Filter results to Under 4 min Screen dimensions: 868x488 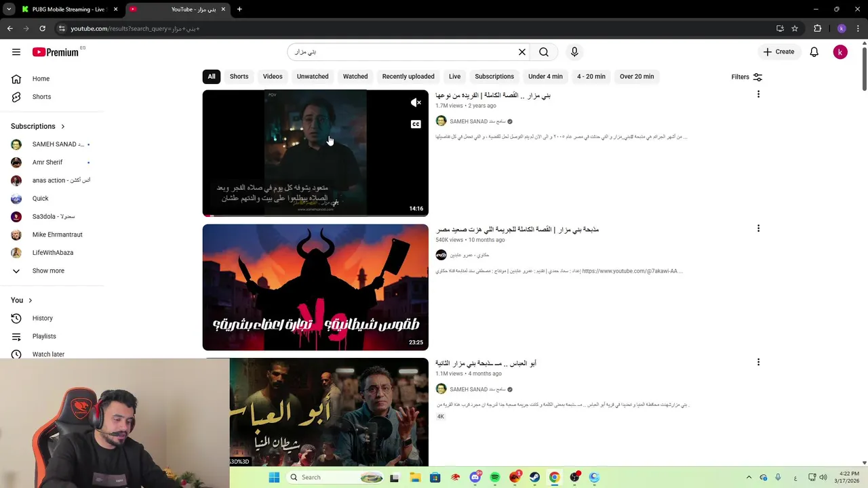(545, 77)
